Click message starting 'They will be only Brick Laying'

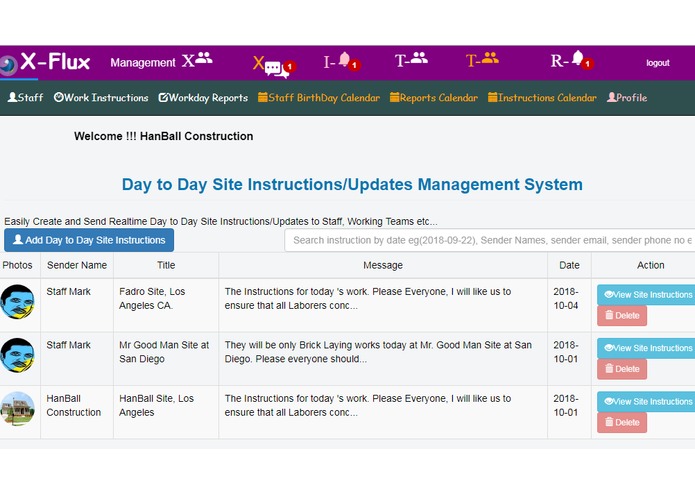378,352
